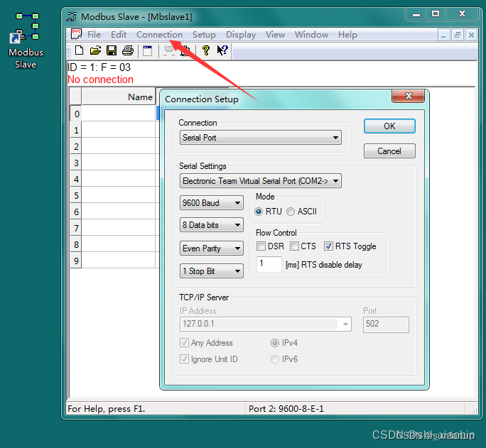
Task: Click the New document toolbar icon
Action: point(80,50)
